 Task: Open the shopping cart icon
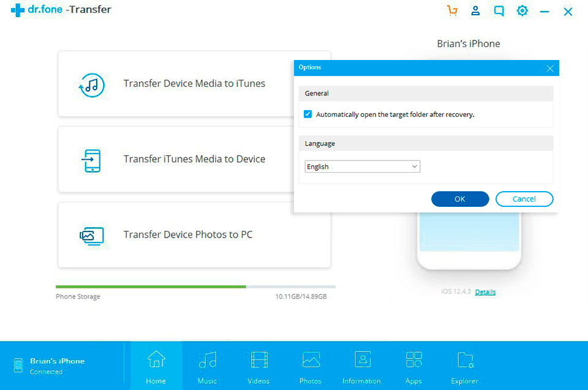pyautogui.click(x=452, y=10)
